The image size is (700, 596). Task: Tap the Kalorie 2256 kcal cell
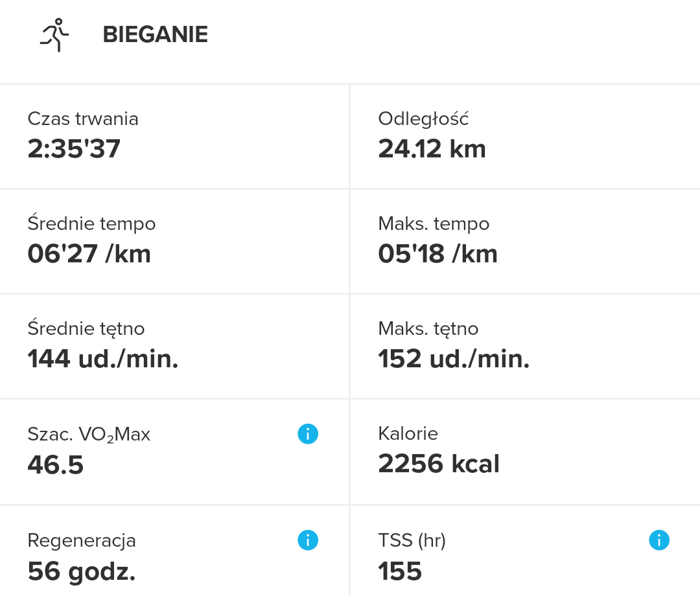point(525,452)
